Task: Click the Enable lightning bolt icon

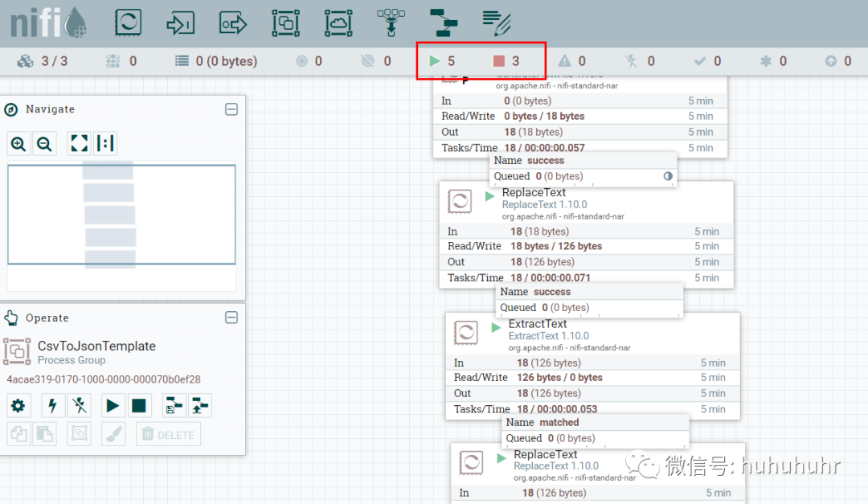Action: coord(52,406)
